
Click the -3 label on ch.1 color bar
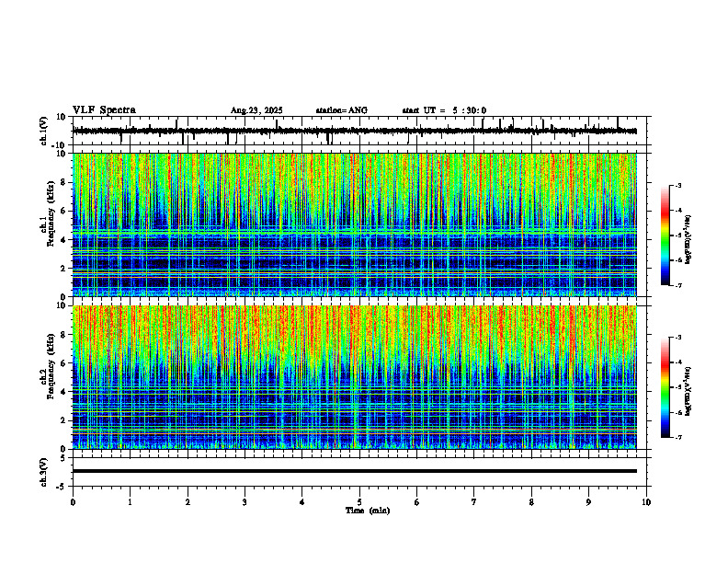678,185
